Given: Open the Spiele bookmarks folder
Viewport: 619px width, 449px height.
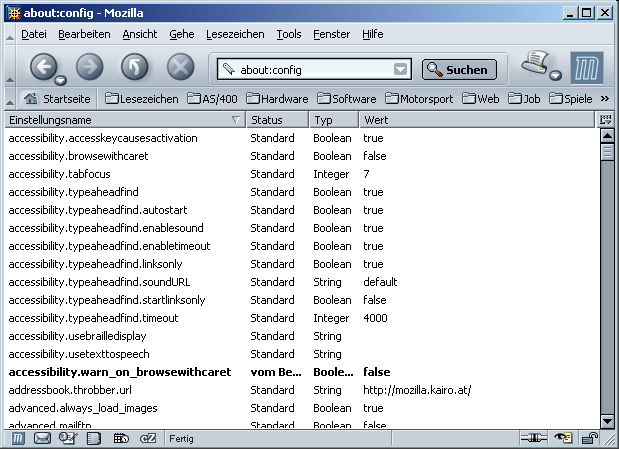Looking at the screenshot, I should point(571,99).
